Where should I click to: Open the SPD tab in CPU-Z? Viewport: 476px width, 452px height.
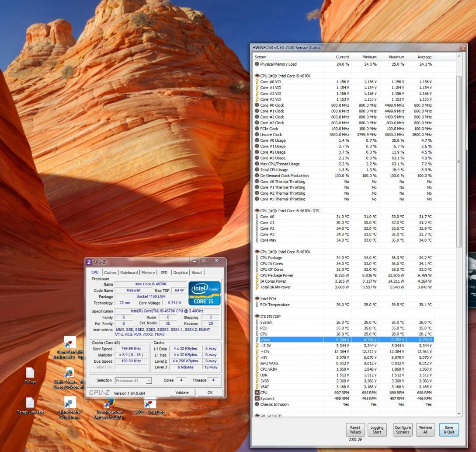click(164, 273)
